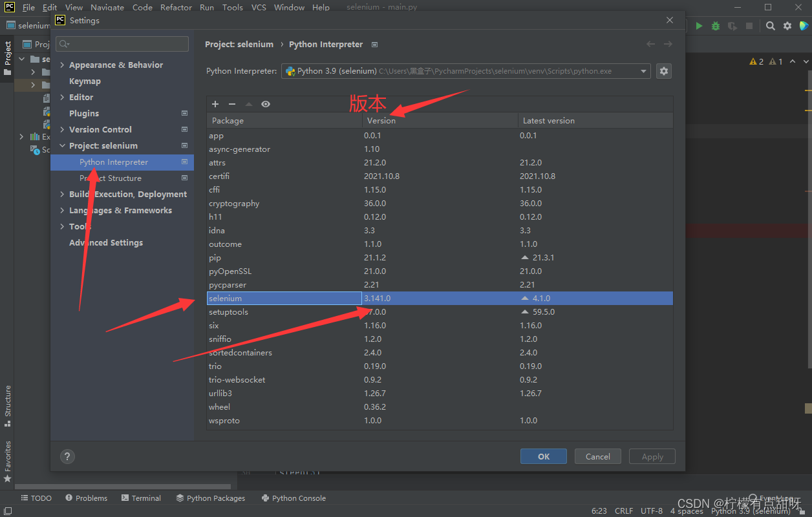Click the Version column header
The width and height of the screenshot is (812, 517).
440,120
